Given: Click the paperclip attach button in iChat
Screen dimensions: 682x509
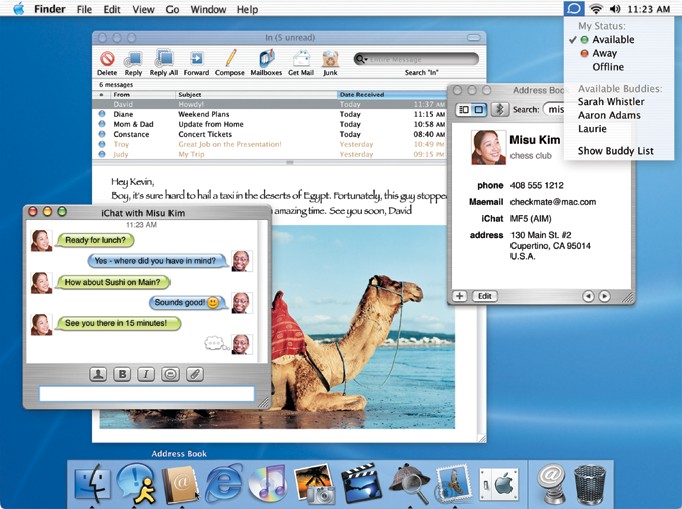Looking at the screenshot, I should (194, 375).
